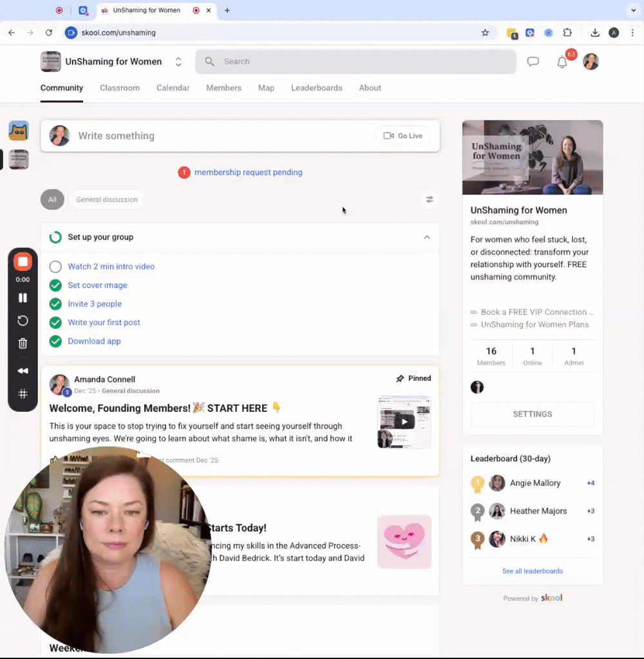Open the Write your first post link

pyautogui.click(x=104, y=322)
